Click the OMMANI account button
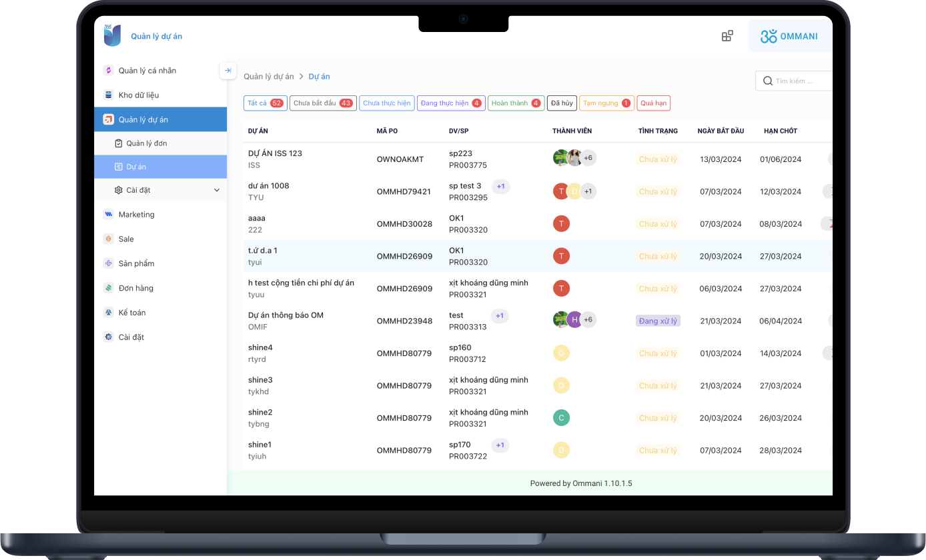Image resolution: width=926 pixels, height=560 pixels. 790,36
